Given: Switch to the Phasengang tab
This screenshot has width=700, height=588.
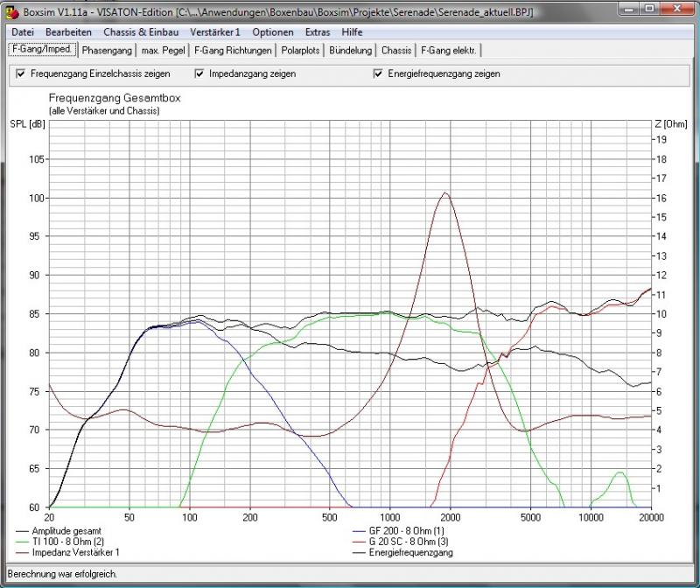Looking at the screenshot, I should [107, 51].
